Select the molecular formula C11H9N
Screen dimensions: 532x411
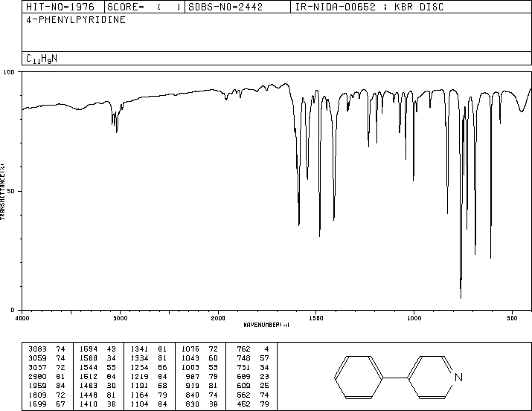coord(42,59)
